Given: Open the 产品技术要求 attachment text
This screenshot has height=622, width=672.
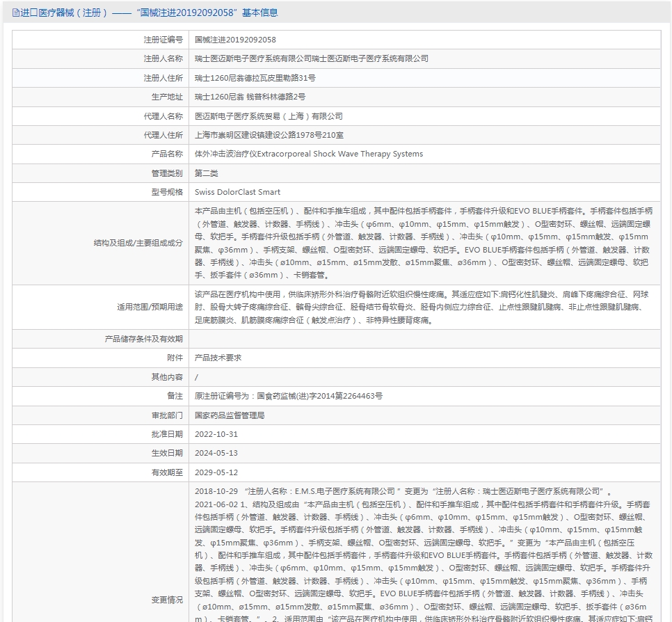Looking at the screenshot, I should (218, 358).
